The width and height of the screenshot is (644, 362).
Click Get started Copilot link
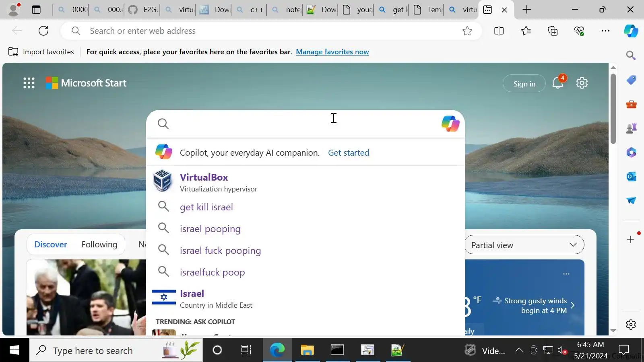(x=348, y=153)
